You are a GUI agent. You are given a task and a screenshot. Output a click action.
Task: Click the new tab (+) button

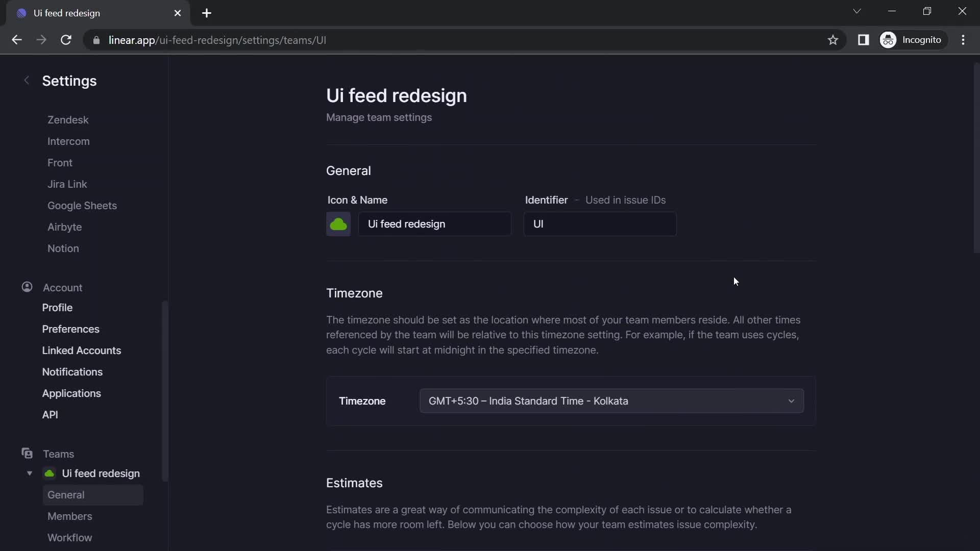click(206, 13)
